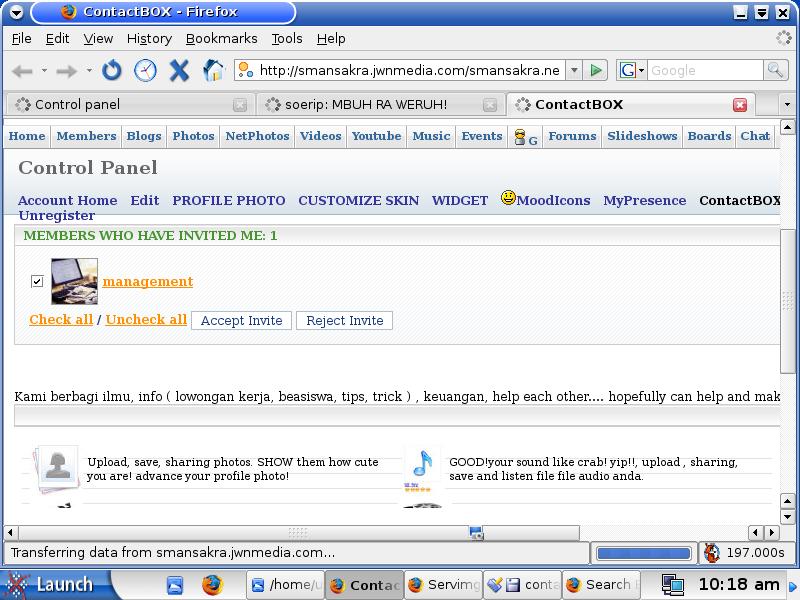Open the View menu

[x=98, y=39]
